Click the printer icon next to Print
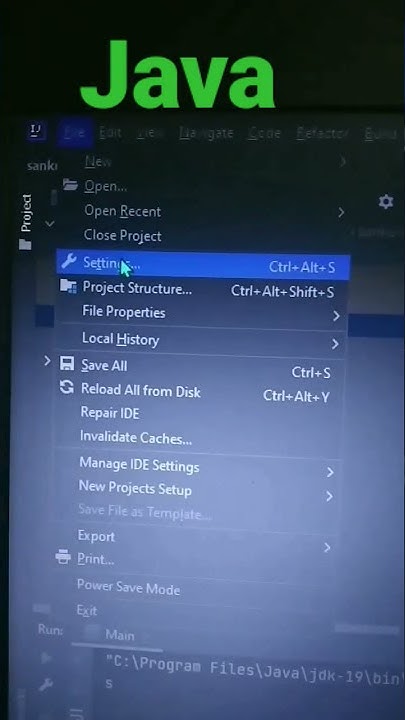Screen dimensions: 405x720 [x=63, y=557]
